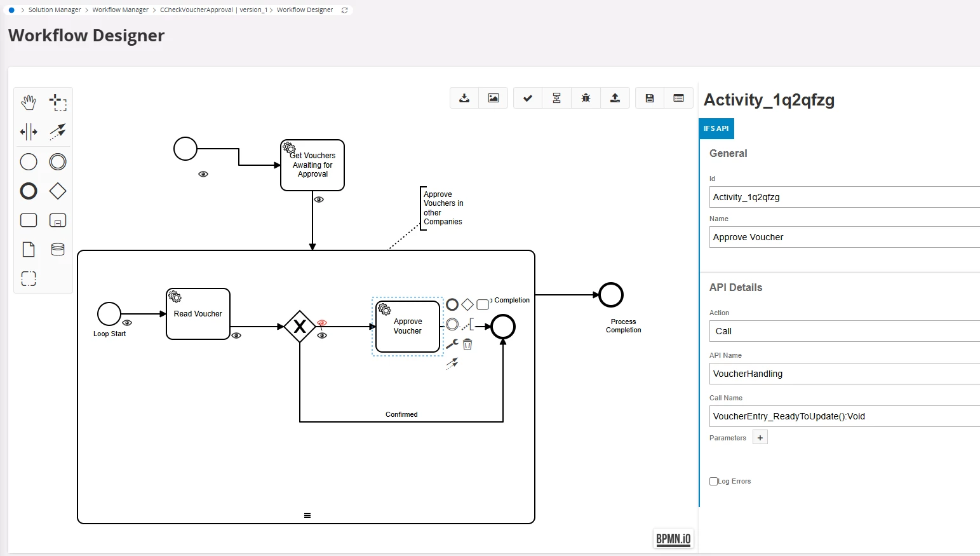Pick the end event thick-circle palette shape
The image size is (980, 556).
point(29,191)
